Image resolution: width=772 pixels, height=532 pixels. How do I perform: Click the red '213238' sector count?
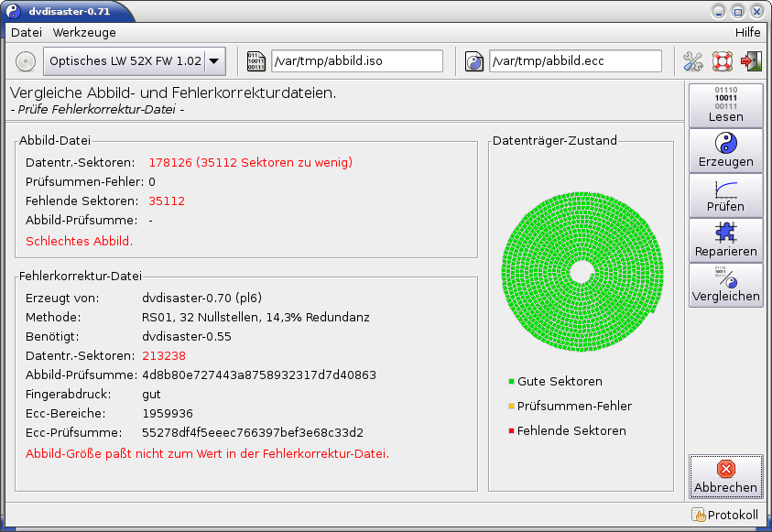pyautogui.click(x=164, y=356)
